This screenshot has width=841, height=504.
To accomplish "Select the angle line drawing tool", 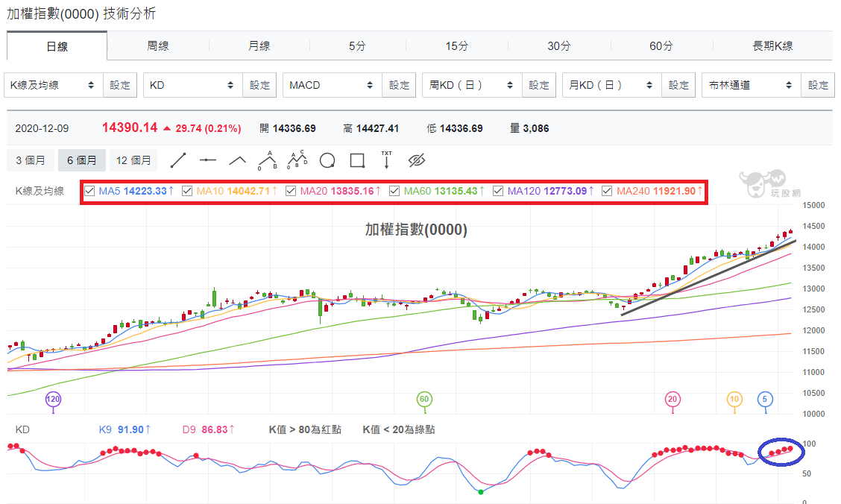I will 238,160.
